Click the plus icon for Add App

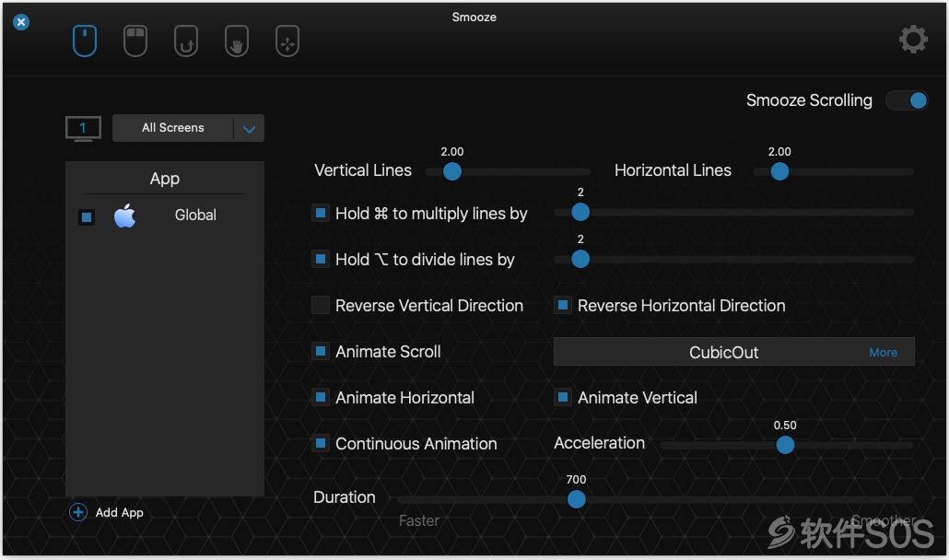pos(78,512)
